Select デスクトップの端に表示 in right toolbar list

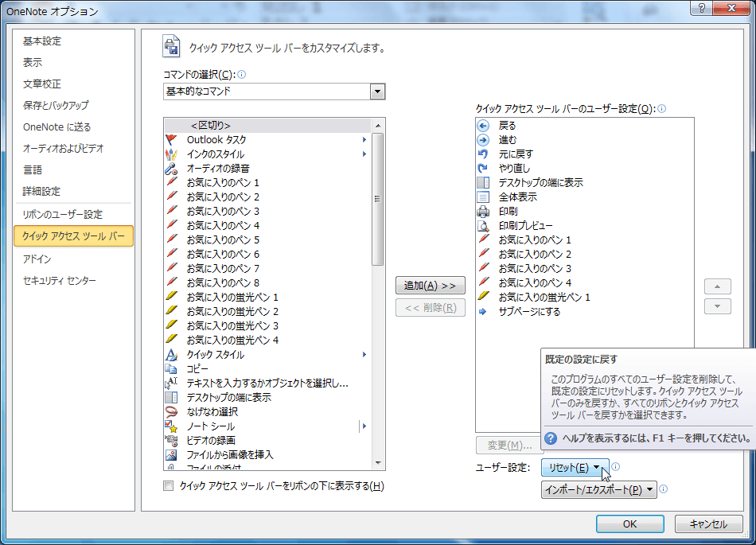tap(541, 183)
